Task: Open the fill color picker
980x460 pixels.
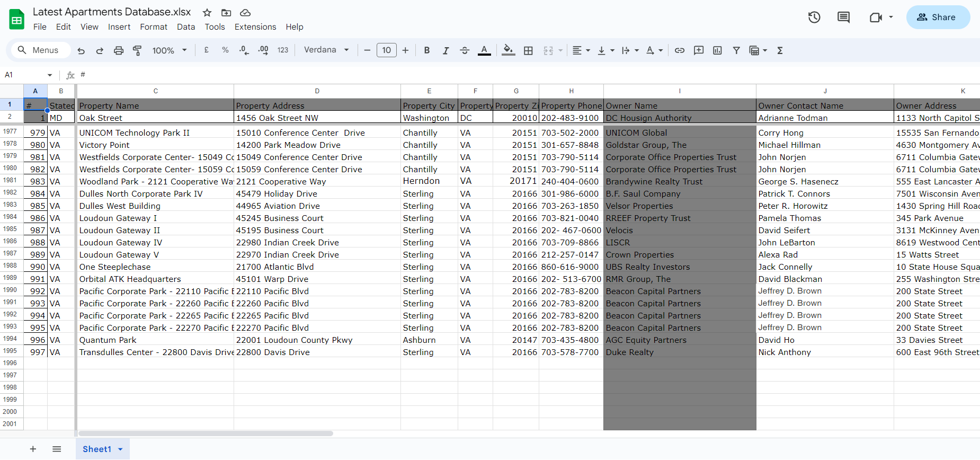Action: [508, 50]
